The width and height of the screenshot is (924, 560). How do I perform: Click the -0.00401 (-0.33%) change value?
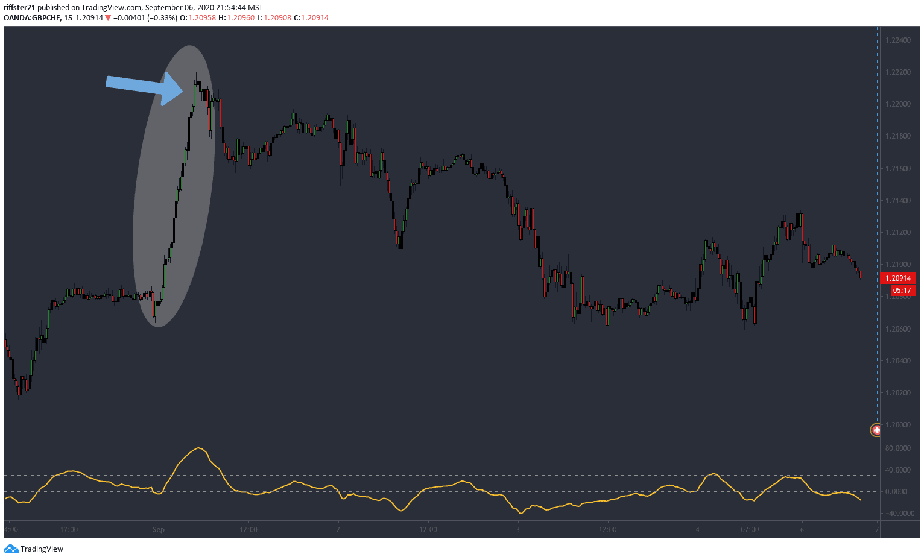(145, 18)
